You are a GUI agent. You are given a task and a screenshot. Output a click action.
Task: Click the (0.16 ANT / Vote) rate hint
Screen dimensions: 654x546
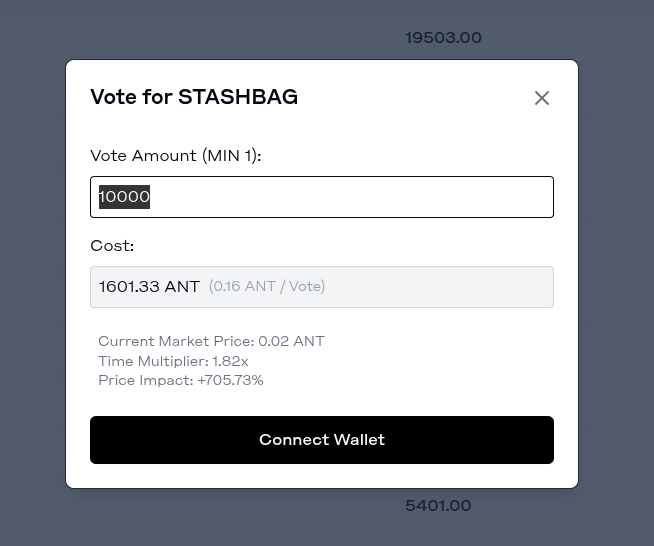click(x=267, y=287)
